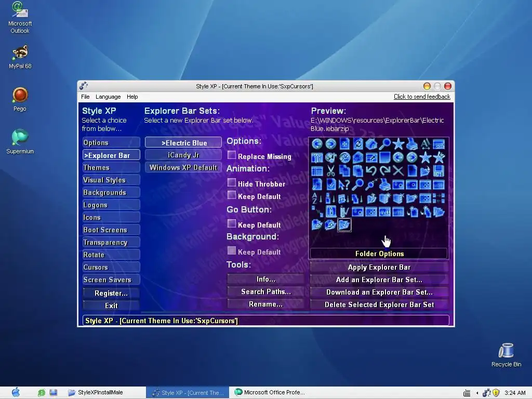Open the Transparency section
This screenshot has width=532, height=399.
(x=111, y=242)
